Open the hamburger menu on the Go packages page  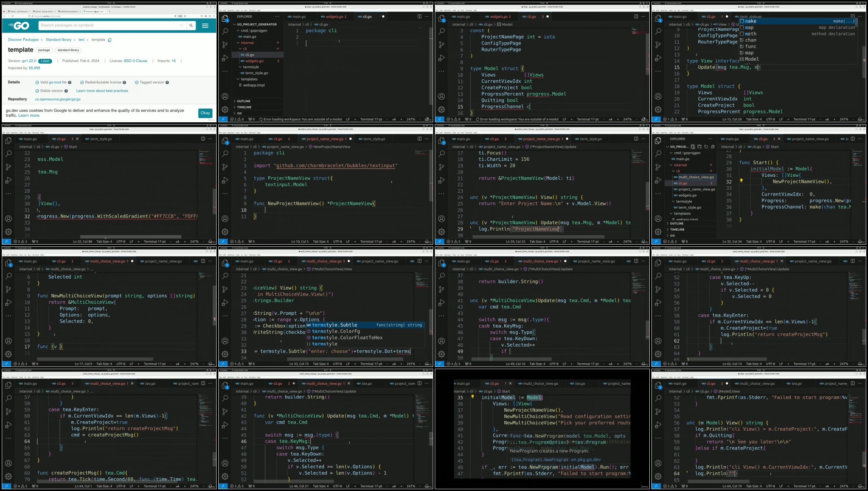205,25
